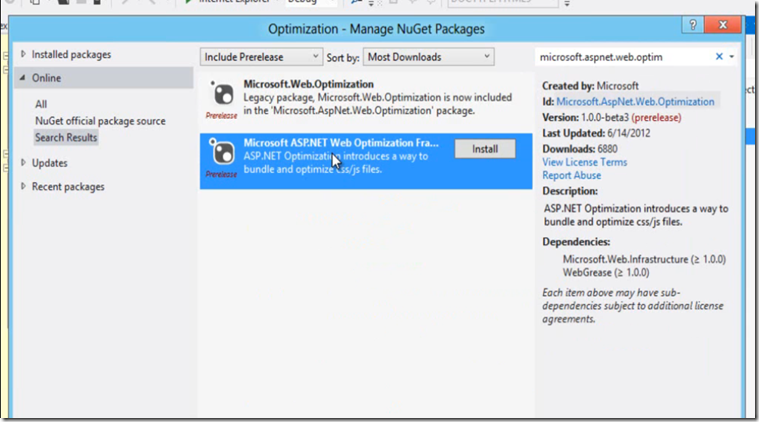This screenshot has height=422, width=759.
Task: Expand the Updates node
Action: point(23,163)
